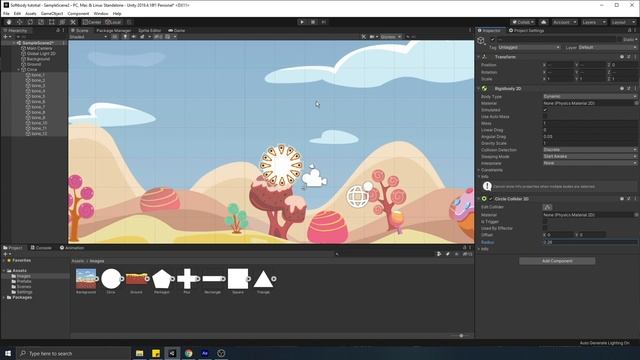Toggle 2D view mode in Scene toolbar
640x360 pixels.
coord(115,37)
